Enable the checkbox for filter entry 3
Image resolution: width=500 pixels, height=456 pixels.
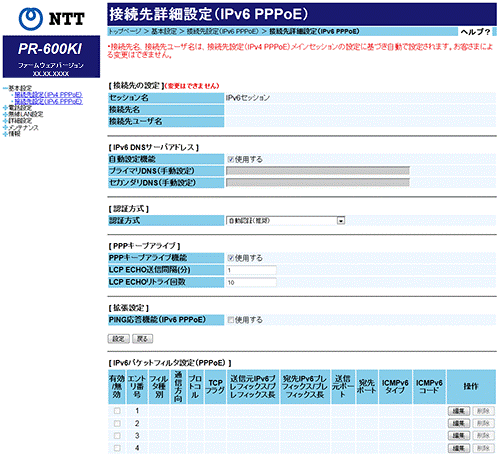pos(117,436)
